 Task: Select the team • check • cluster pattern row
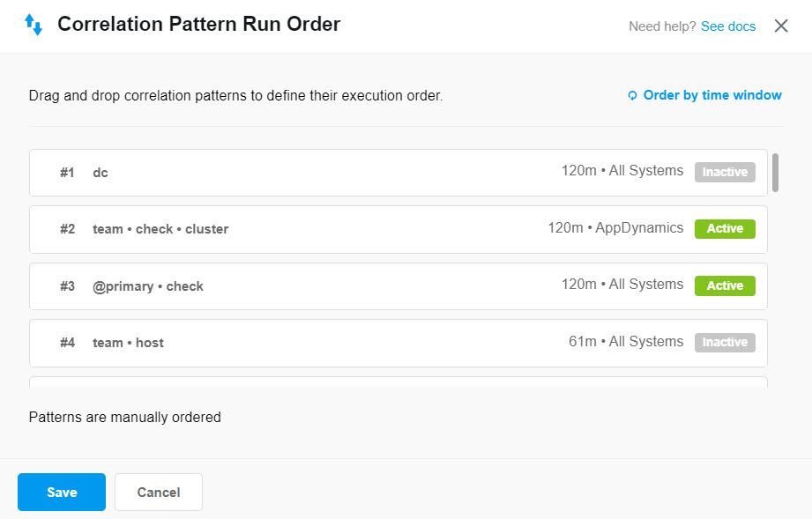click(x=353, y=228)
